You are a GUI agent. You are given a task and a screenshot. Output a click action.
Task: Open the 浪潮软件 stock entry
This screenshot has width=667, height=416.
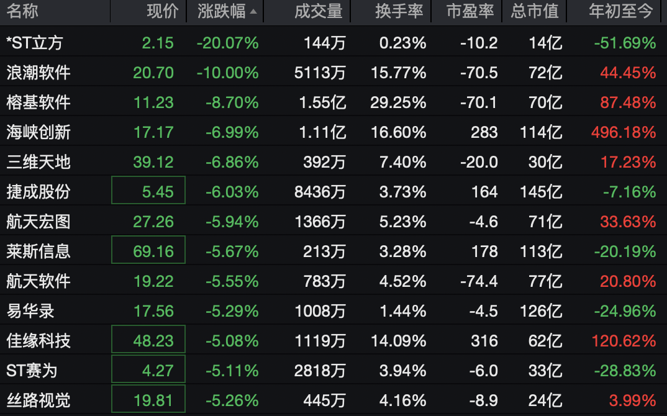(38, 73)
